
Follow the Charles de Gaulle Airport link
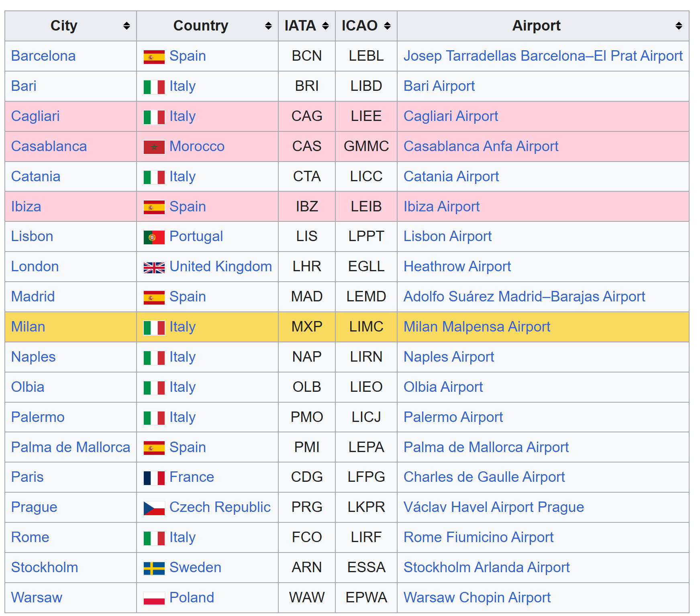[x=484, y=477]
